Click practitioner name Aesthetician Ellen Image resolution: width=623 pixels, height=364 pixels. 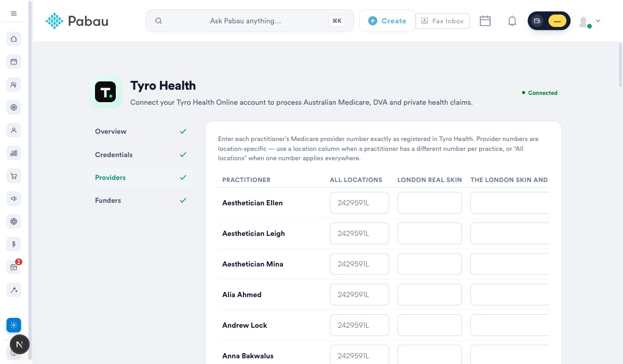[x=252, y=203]
